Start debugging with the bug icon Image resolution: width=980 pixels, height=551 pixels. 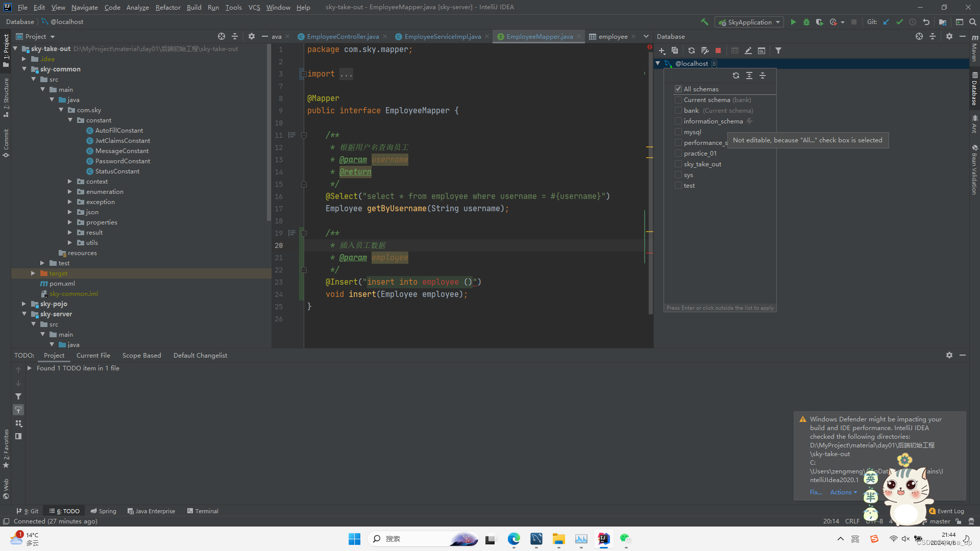click(x=806, y=22)
